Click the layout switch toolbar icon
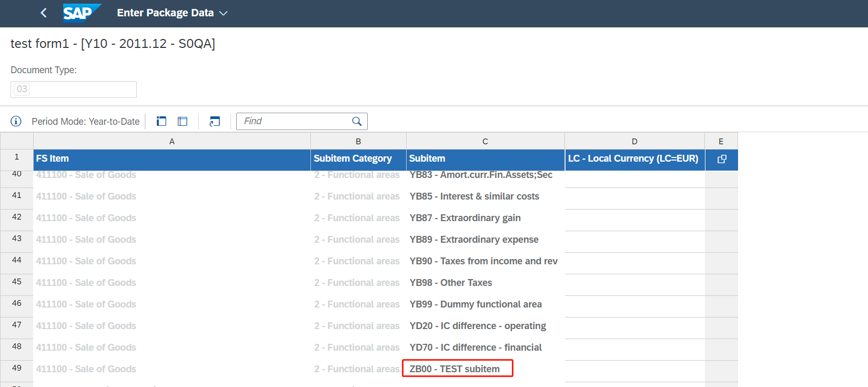868x387 pixels. [215, 122]
